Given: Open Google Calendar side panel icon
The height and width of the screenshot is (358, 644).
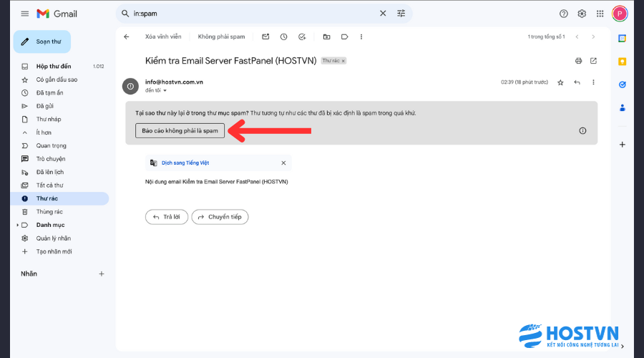Looking at the screenshot, I should [623, 39].
